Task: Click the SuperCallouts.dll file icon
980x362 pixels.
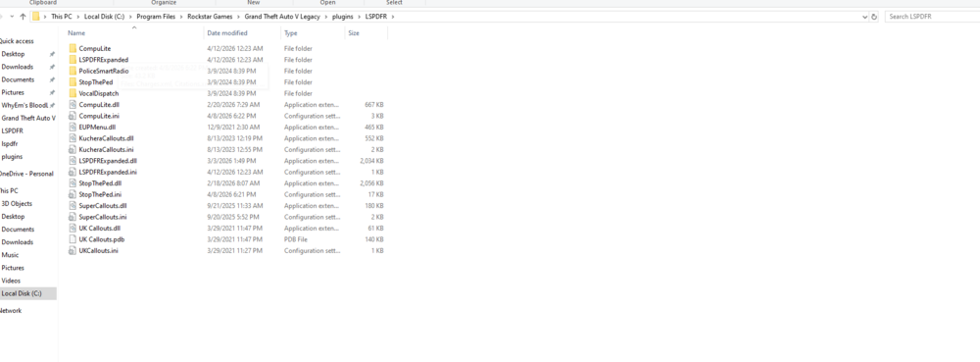Action: click(x=73, y=206)
